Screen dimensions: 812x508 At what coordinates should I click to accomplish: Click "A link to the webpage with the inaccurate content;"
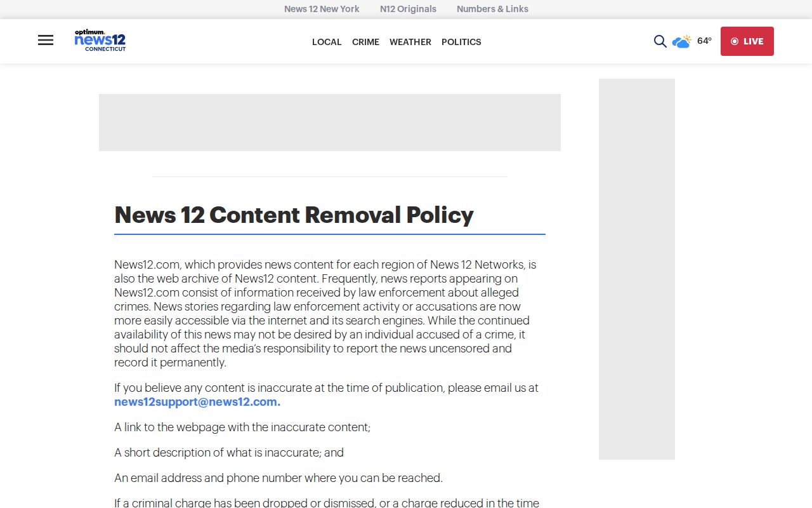click(x=242, y=427)
